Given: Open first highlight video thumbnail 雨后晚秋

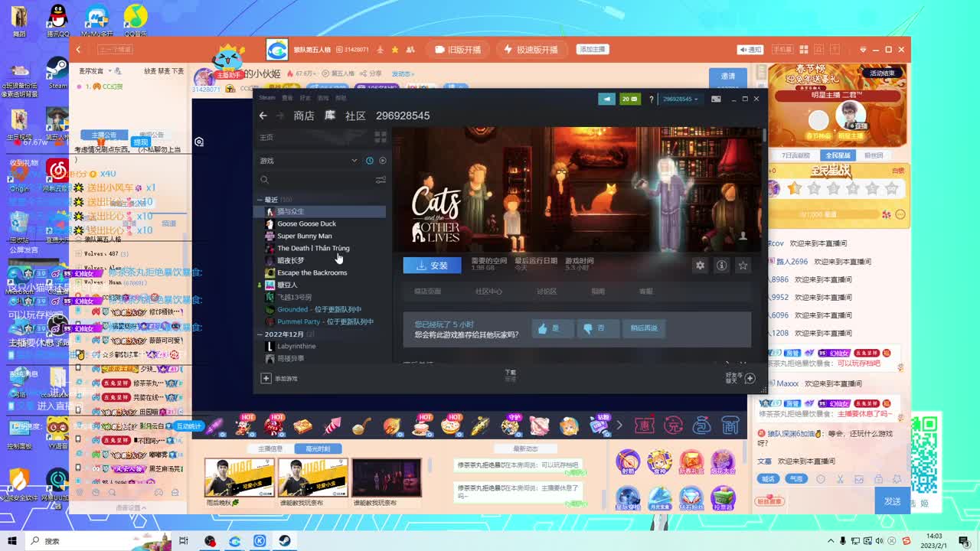Looking at the screenshot, I should point(239,478).
